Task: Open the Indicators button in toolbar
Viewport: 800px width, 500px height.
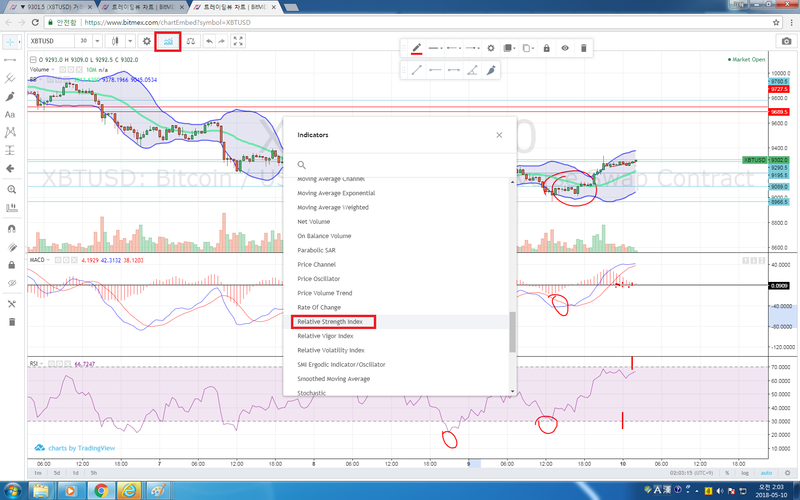Action: 168,41
